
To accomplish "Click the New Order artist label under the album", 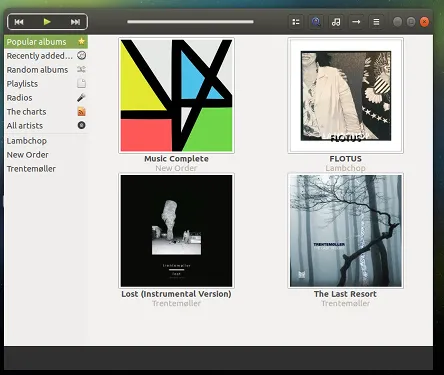I will pyautogui.click(x=176, y=168).
